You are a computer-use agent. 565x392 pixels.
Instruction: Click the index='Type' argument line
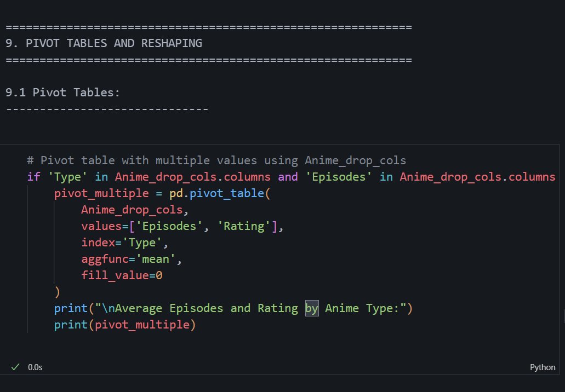125,243
